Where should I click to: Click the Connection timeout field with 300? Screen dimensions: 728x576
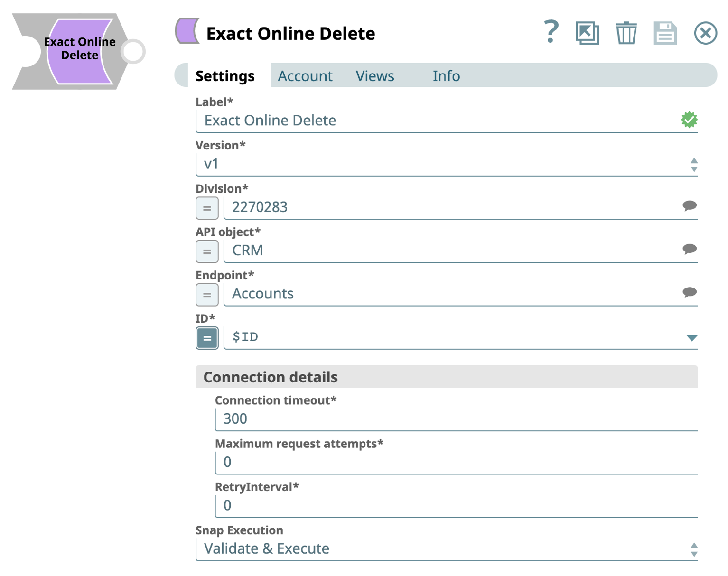[x=457, y=419]
